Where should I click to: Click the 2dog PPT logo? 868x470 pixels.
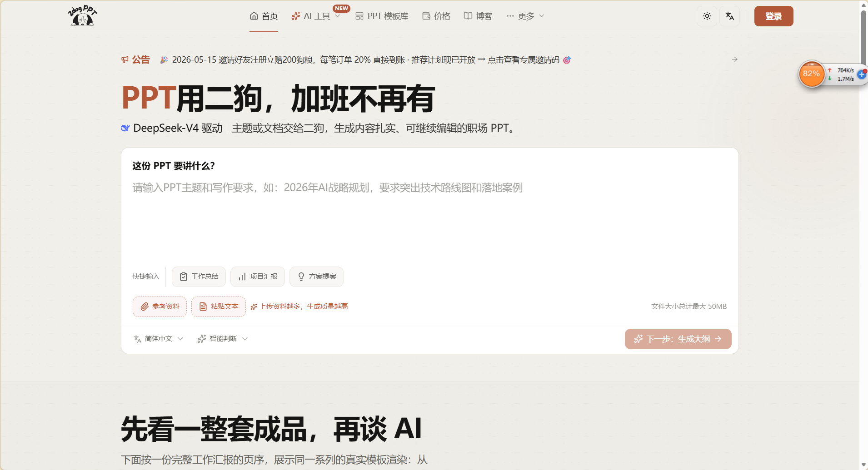(82, 16)
